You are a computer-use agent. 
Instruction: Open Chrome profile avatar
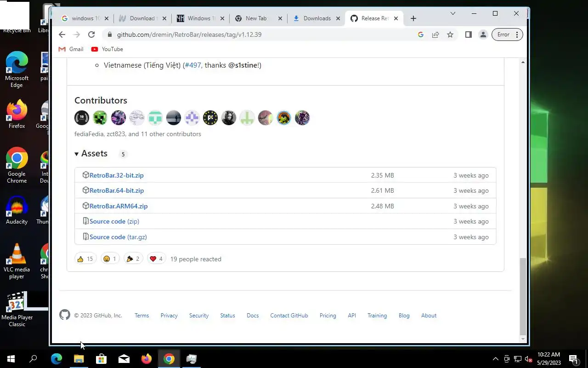(x=483, y=34)
